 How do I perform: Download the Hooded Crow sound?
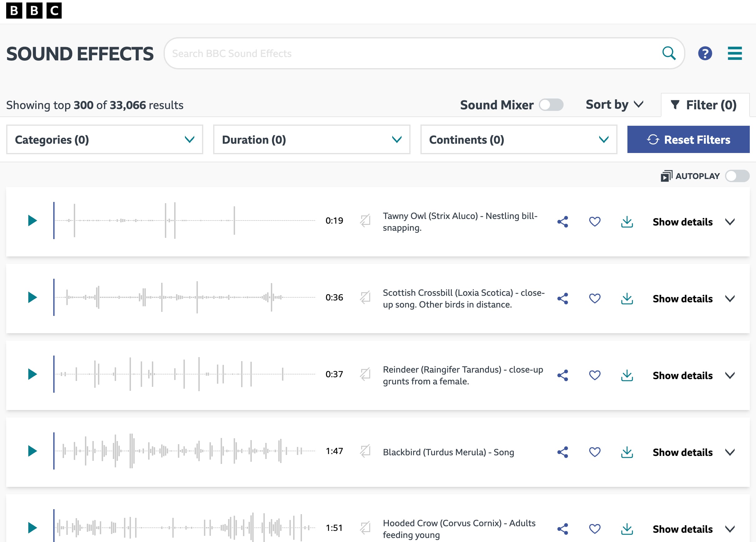point(627,529)
